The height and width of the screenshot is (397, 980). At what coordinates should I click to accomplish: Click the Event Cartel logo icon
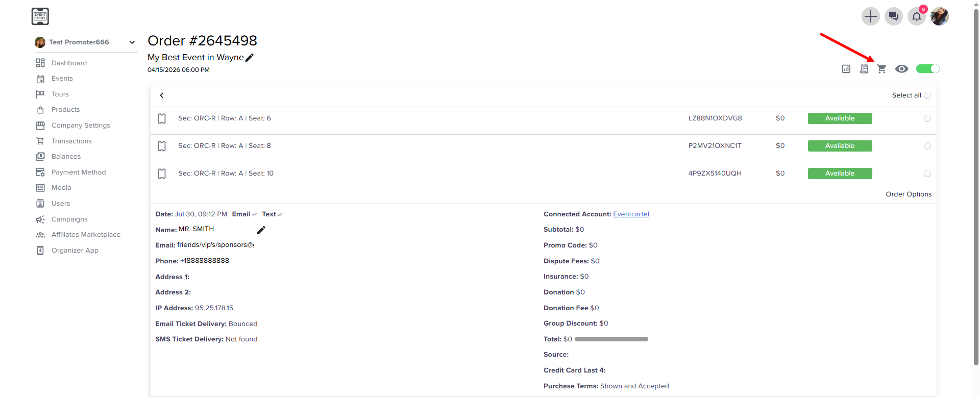pyautogui.click(x=40, y=16)
